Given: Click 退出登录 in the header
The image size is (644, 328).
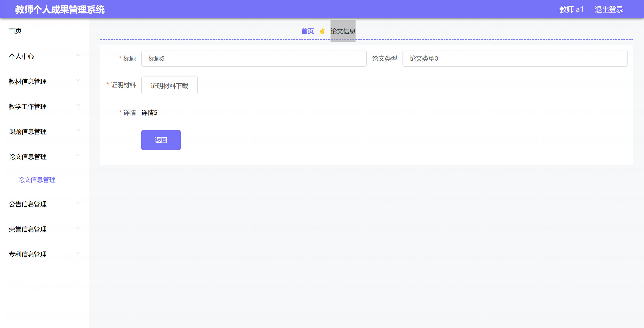Looking at the screenshot, I should (x=609, y=9).
